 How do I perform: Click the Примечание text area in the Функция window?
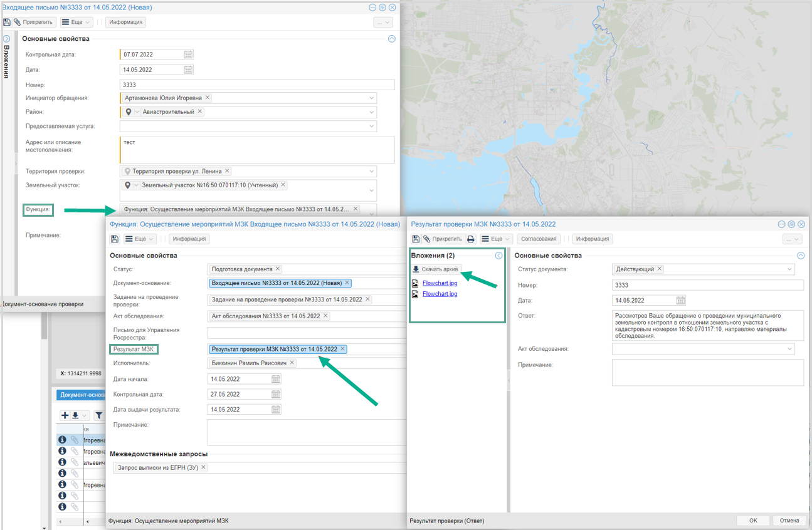coord(307,432)
